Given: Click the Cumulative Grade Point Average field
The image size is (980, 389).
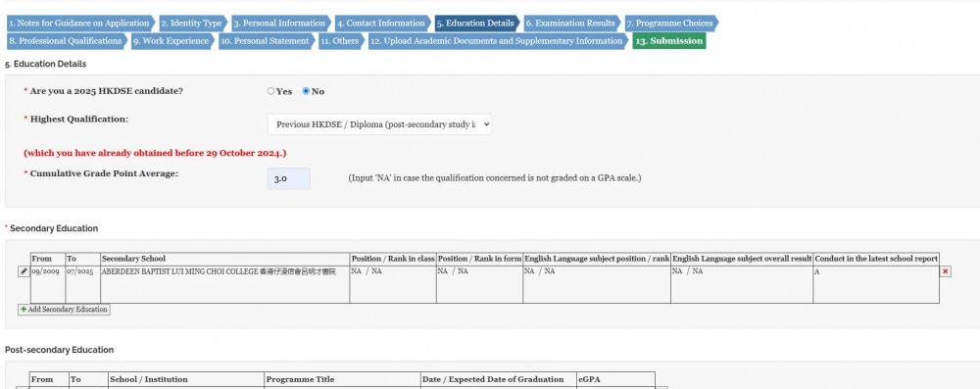Looking at the screenshot, I should [289, 178].
